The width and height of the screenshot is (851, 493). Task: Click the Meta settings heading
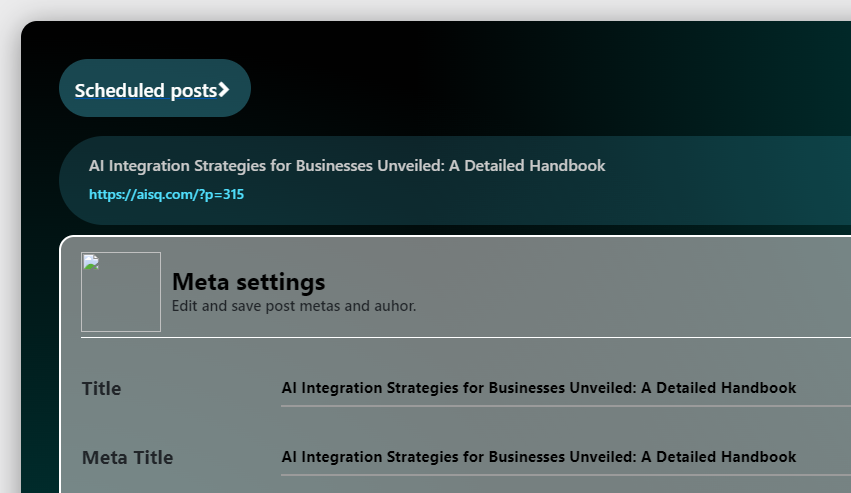(248, 282)
